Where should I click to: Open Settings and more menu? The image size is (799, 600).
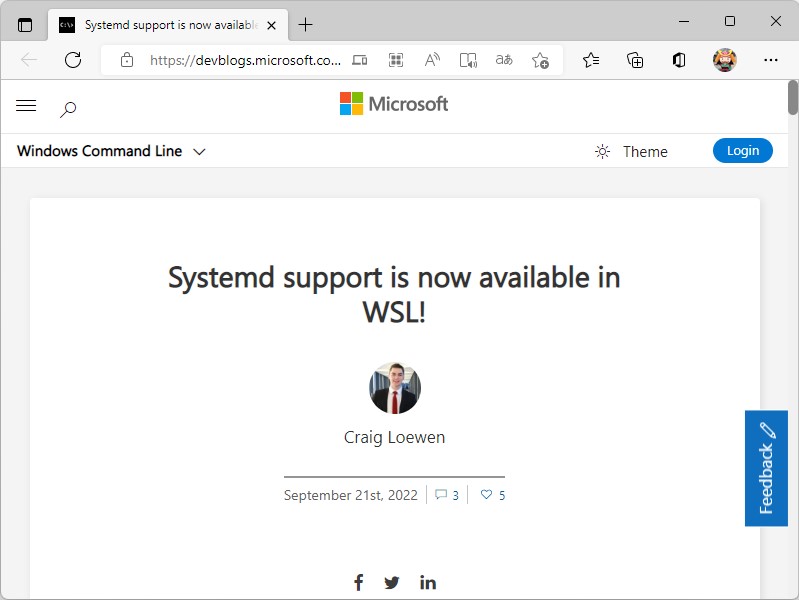770,60
